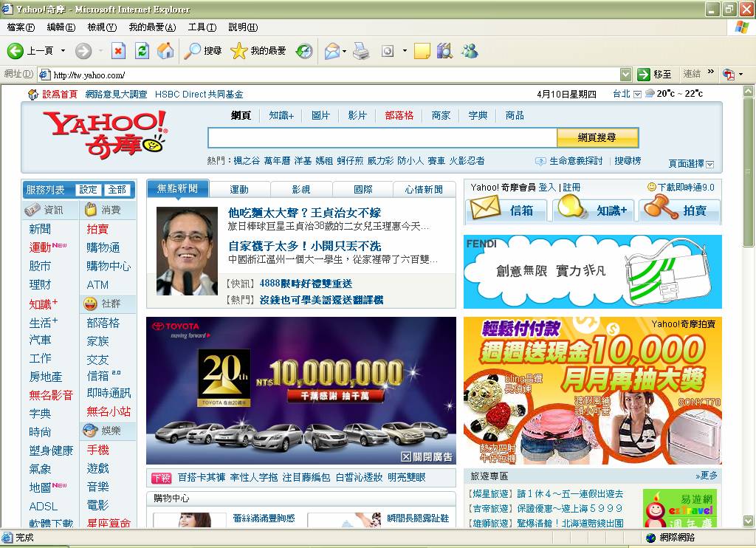This screenshot has width=756, height=548.
Task: Open the 檔案(F) menu
Action: [21, 27]
